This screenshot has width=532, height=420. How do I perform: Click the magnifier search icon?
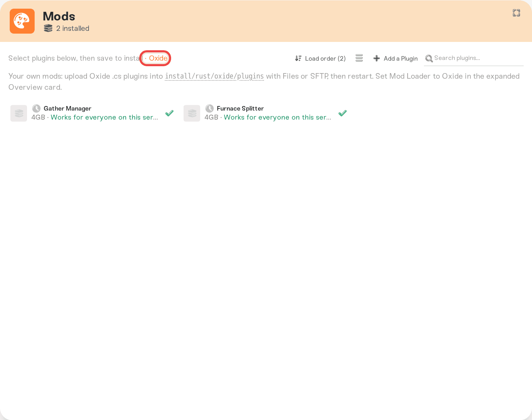pos(429,58)
